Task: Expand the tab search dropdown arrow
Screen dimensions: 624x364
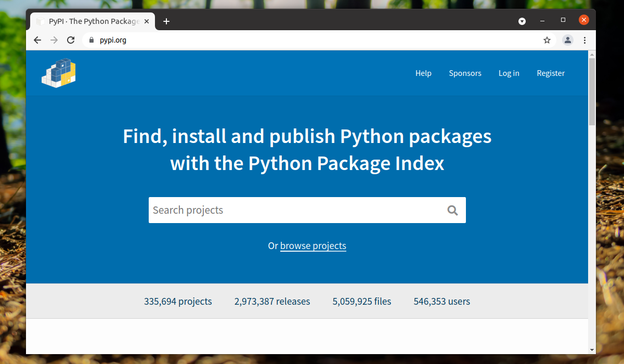Action: tap(522, 21)
